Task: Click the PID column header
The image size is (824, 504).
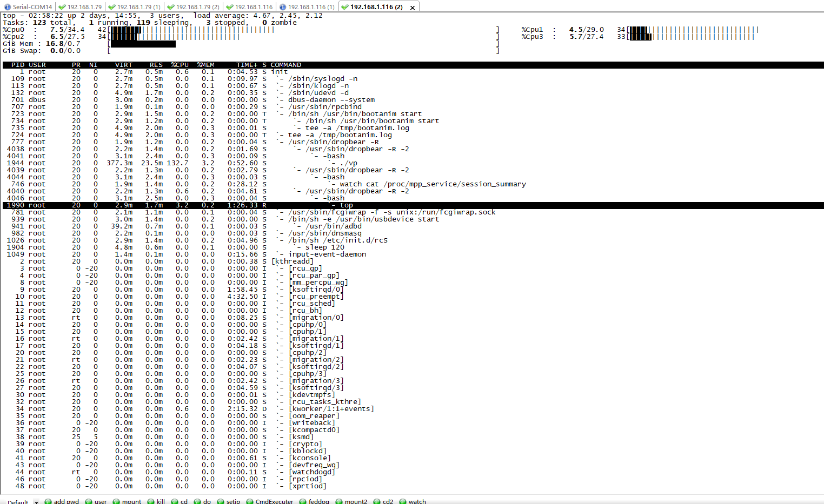Action: click(x=18, y=65)
